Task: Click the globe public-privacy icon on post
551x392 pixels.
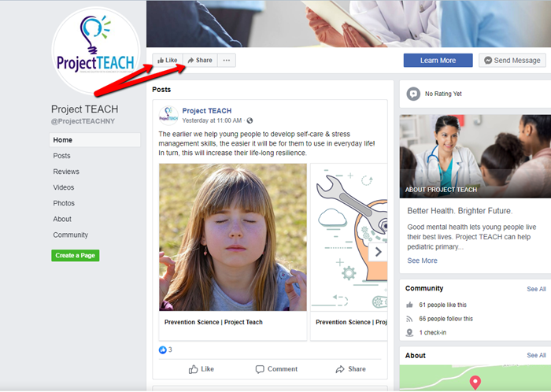Action: [x=250, y=120]
